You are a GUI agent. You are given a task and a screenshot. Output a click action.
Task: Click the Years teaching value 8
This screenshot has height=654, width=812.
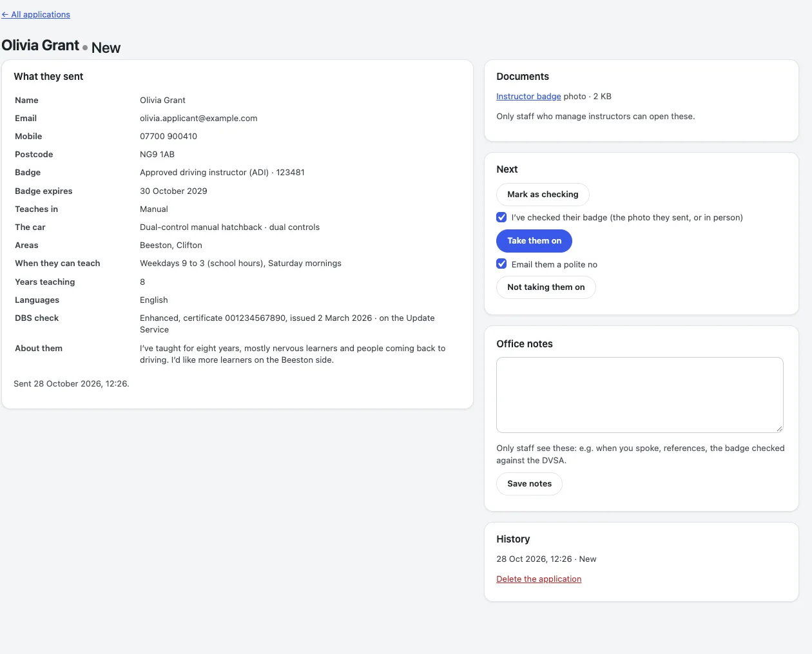coord(142,282)
